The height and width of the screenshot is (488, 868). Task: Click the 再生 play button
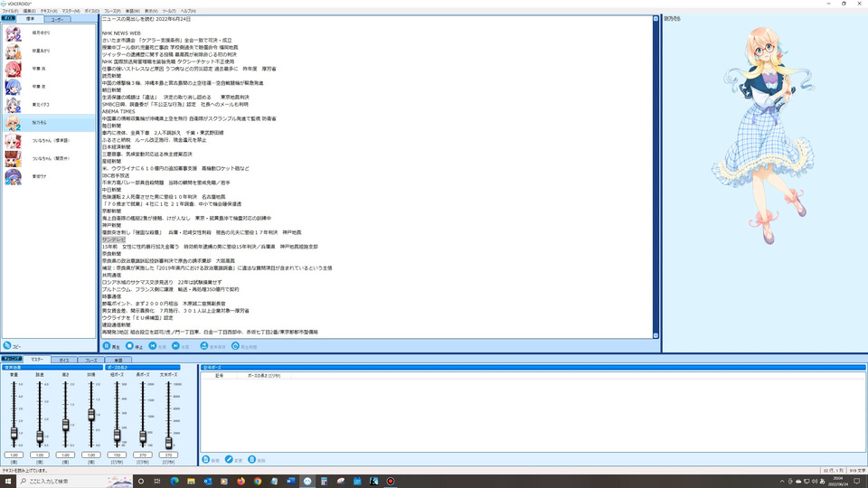tap(110, 346)
